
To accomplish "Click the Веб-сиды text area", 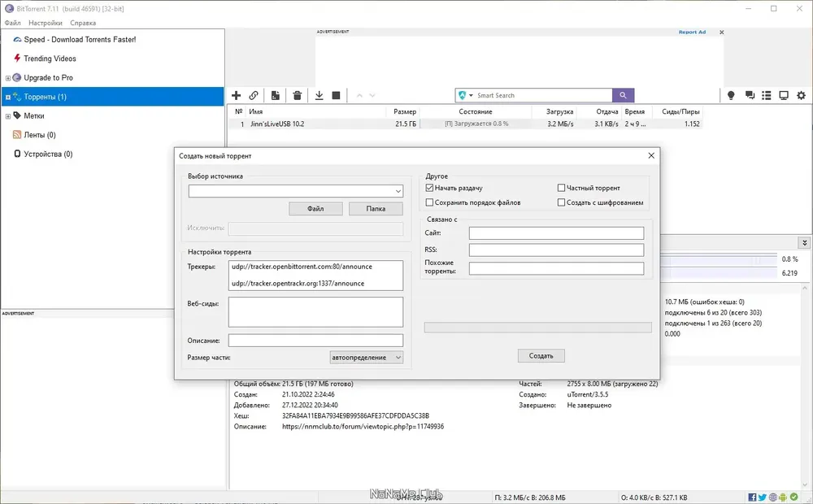I will [315, 311].
